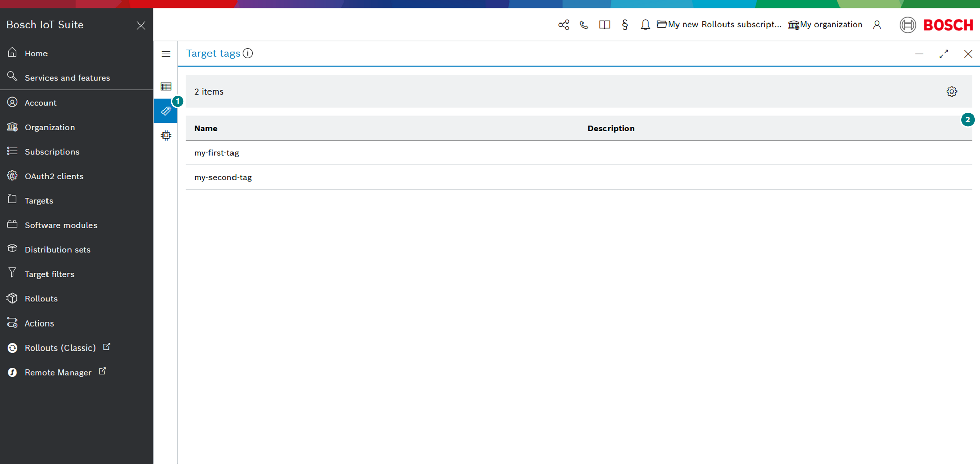The image size is (980, 464).
Task: Select the my-first-tag row
Action: tap(217, 153)
